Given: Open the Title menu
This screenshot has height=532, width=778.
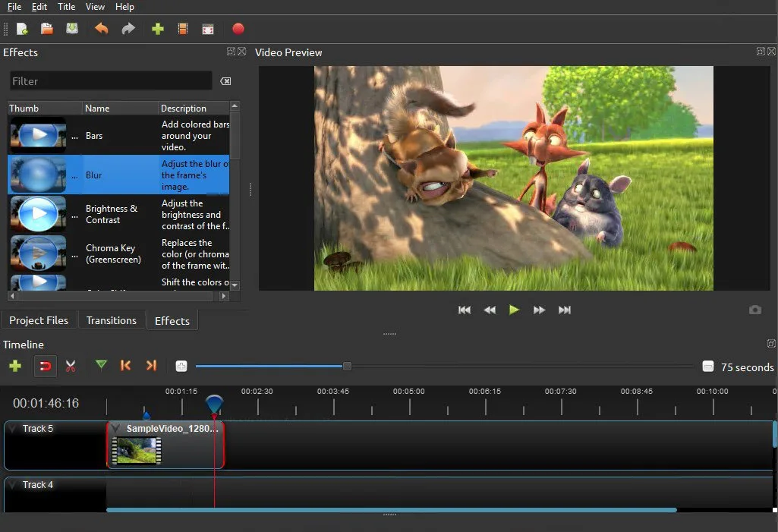Looking at the screenshot, I should 66,7.
